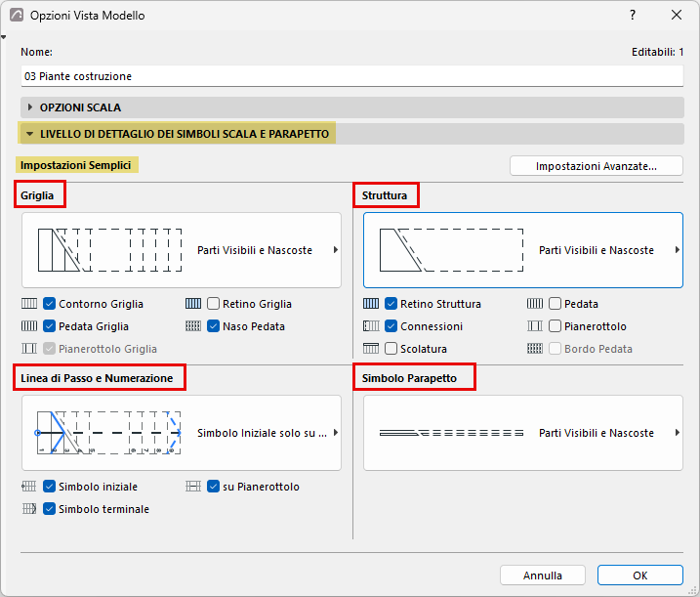This screenshot has height=597, width=700.
Task: Click Impostazioni Avanzate button
Action: pyautogui.click(x=597, y=166)
